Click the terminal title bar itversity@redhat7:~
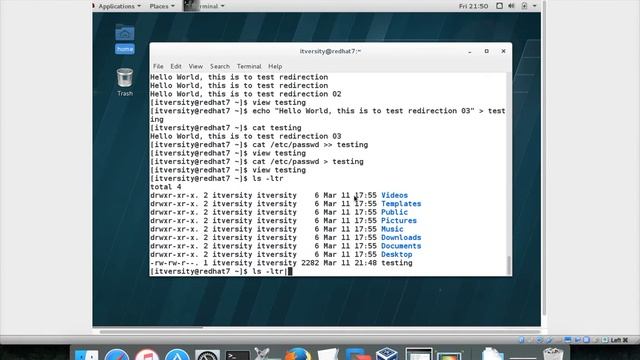640x360 pixels. point(330,51)
